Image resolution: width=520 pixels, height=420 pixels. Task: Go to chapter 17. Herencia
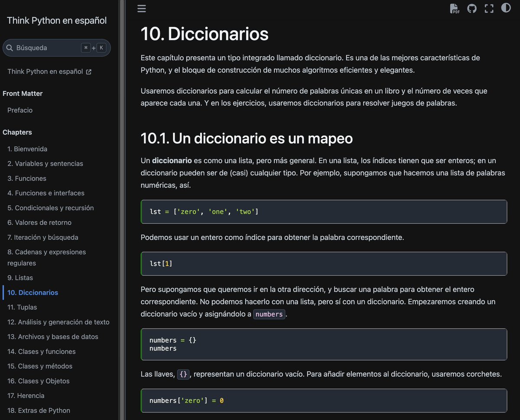tap(26, 395)
